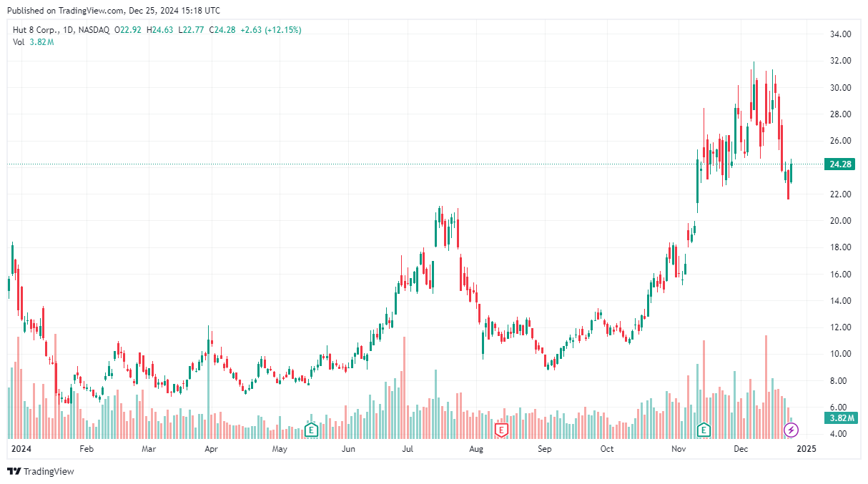Click the Apr label on the time axis
Screen dimensions: 868x484
click(x=211, y=450)
